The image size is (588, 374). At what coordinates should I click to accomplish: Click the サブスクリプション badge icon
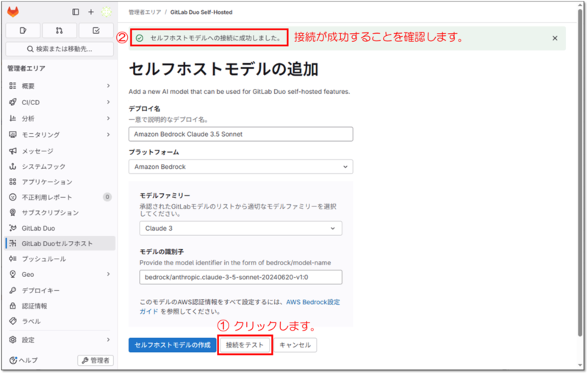click(x=12, y=212)
